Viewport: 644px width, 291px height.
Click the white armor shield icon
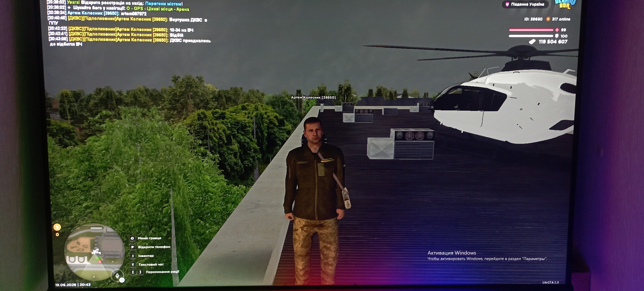pyautogui.click(x=556, y=36)
